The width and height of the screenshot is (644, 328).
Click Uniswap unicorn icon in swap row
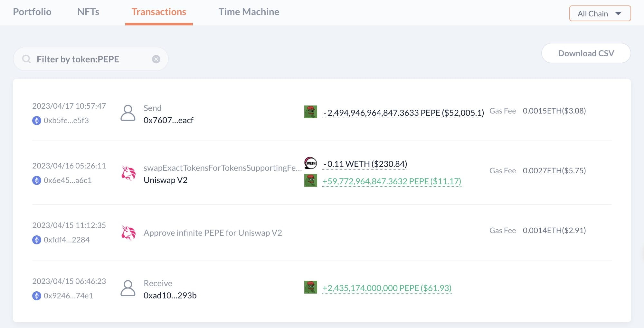click(128, 173)
